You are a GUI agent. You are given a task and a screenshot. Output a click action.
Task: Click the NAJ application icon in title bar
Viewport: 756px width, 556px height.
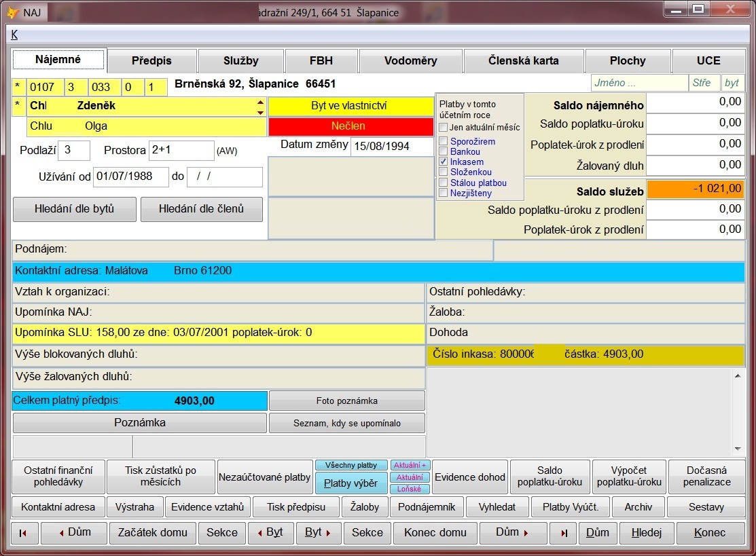click(12, 12)
